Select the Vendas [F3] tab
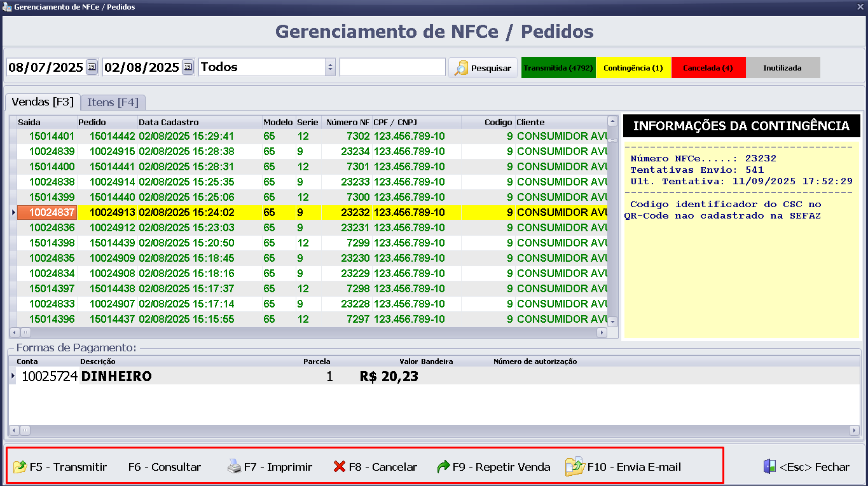868x486 pixels. click(x=43, y=102)
